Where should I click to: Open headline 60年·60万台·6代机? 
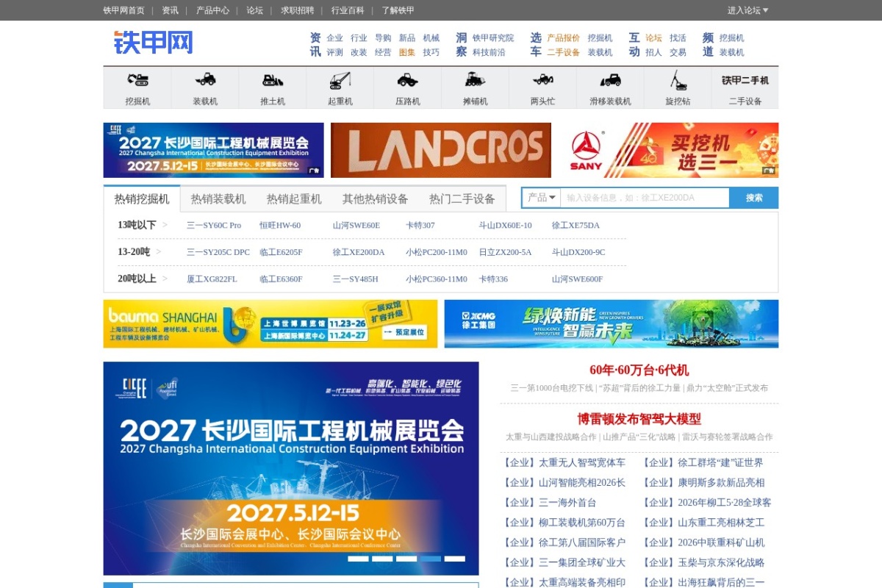click(639, 370)
